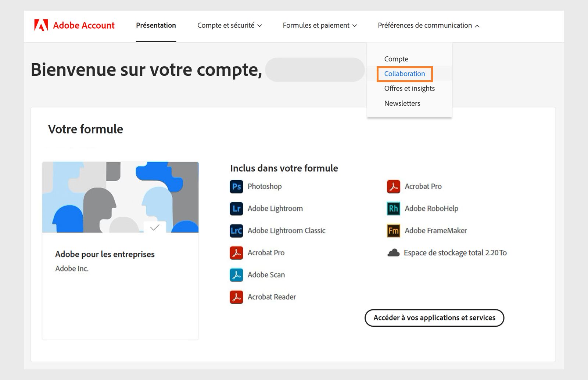Collapse the Préférences de communication menu

click(x=429, y=25)
